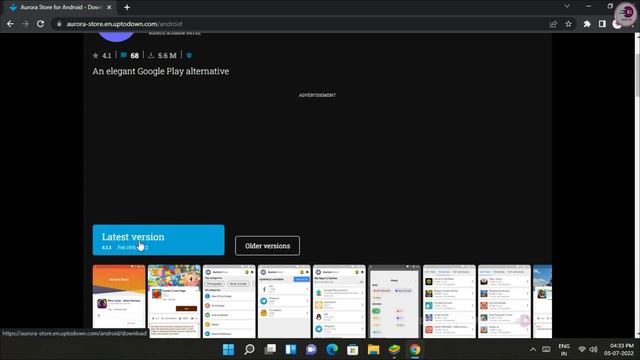Open Widgets from taskbar

291,350
